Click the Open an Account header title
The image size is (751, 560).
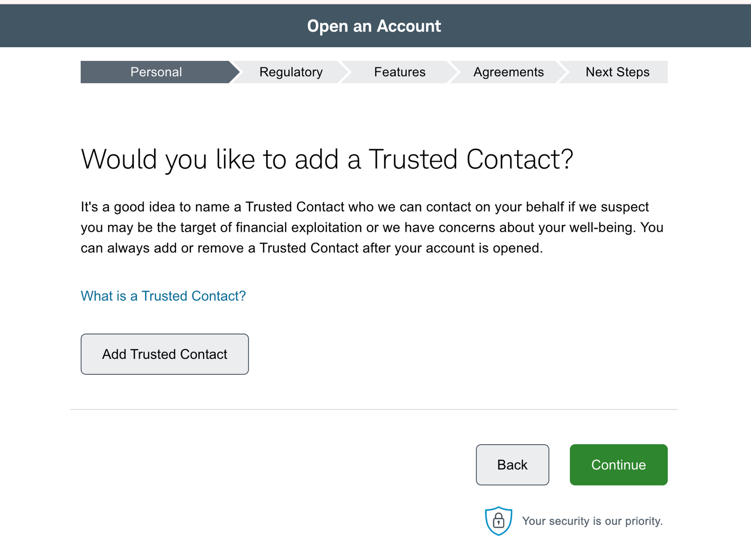pos(374,26)
